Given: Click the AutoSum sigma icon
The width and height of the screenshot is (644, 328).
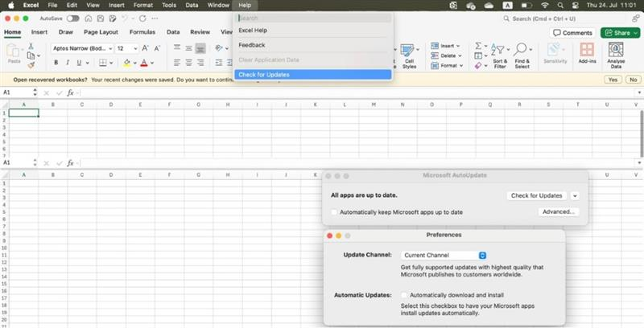Looking at the screenshot, I should 478,46.
